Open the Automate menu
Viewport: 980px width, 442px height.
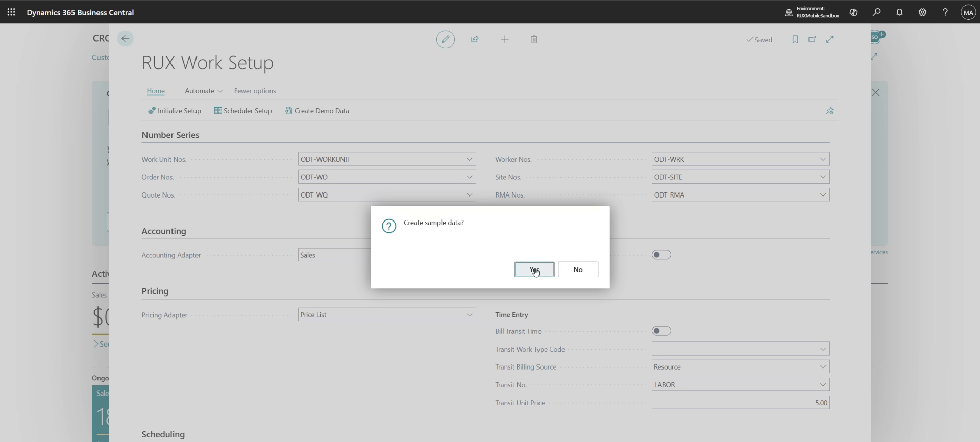point(204,91)
